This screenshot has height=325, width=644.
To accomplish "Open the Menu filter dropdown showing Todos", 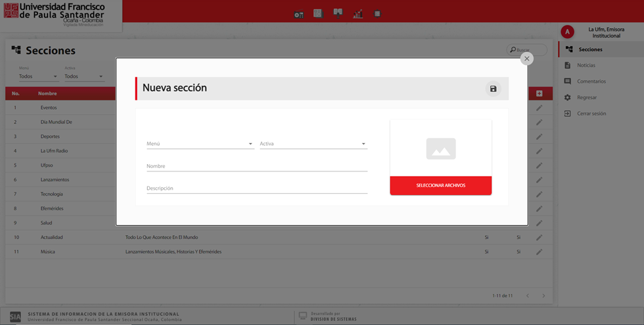I will [37, 76].
